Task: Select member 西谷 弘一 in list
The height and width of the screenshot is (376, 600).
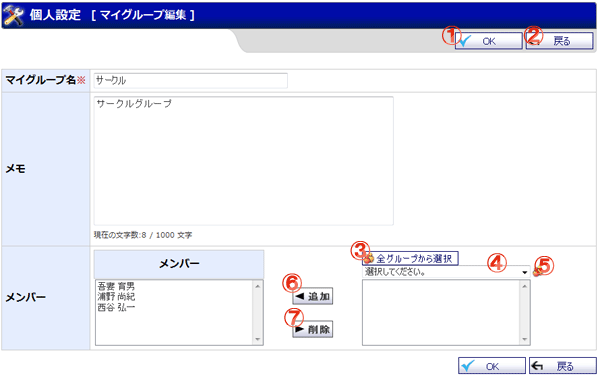Action: click(x=116, y=307)
